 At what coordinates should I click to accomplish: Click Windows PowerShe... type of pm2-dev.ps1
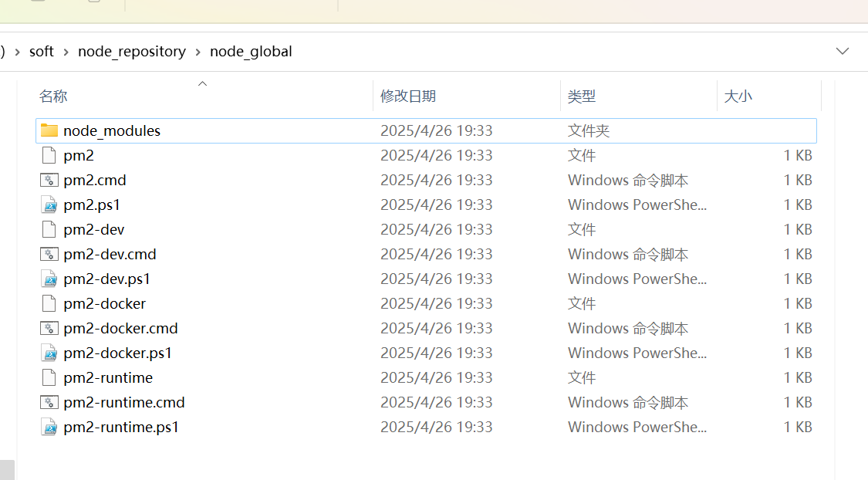[637, 279]
